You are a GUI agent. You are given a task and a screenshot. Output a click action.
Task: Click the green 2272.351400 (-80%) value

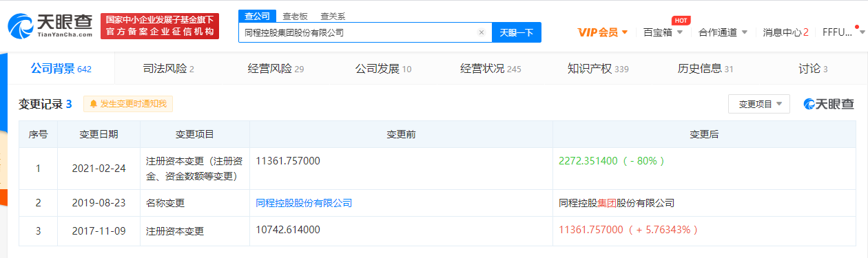pos(612,160)
